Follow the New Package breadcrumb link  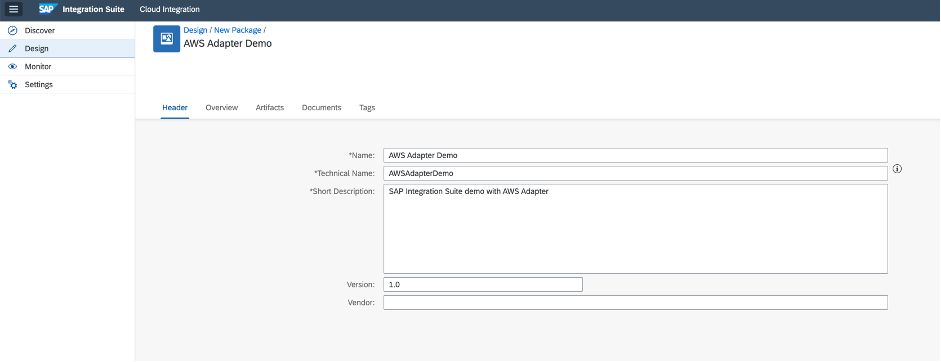pyautogui.click(x=238, y=30)
